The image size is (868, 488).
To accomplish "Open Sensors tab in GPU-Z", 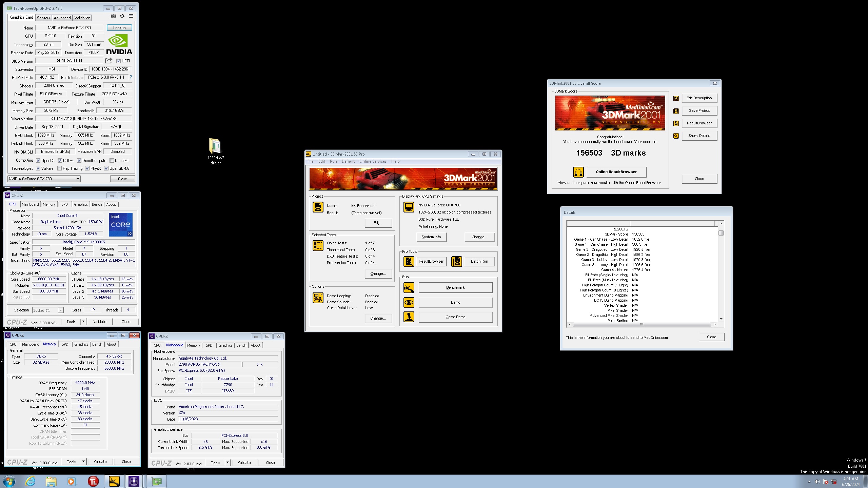I will coord(43,18).
